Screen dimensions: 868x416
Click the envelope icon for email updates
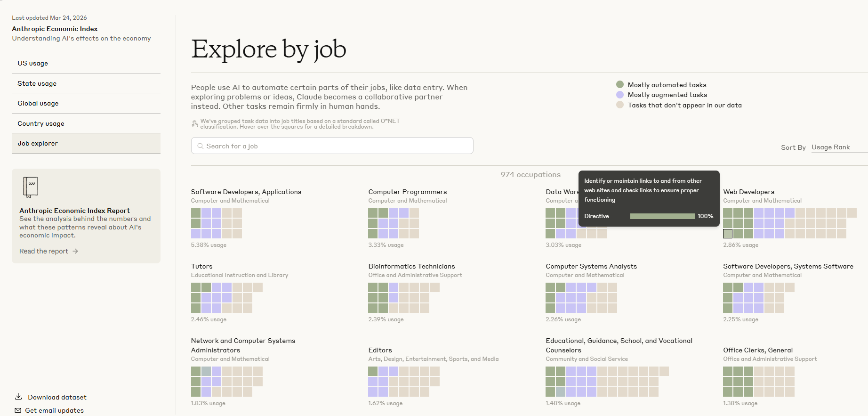(18, 410)
